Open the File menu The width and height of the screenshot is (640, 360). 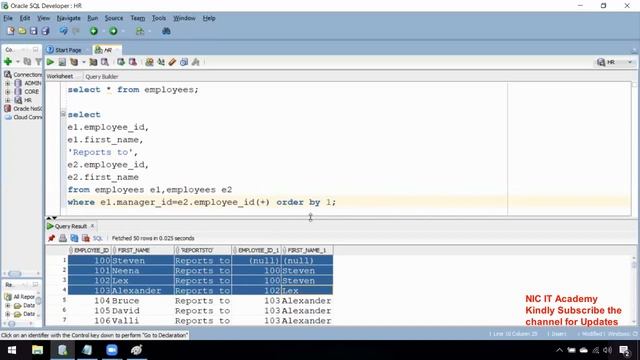tap(8, 18)
